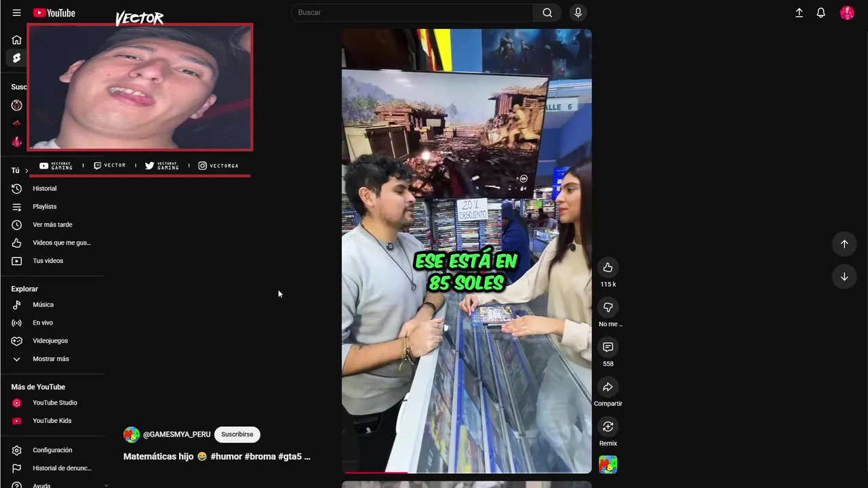
Task: Click the #humor hashtag
Action: pos(226,457)
